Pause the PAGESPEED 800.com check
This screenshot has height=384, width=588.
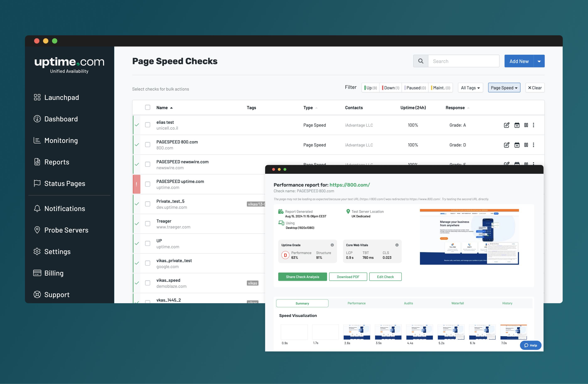pyautogui.click(x=526, y=145)
